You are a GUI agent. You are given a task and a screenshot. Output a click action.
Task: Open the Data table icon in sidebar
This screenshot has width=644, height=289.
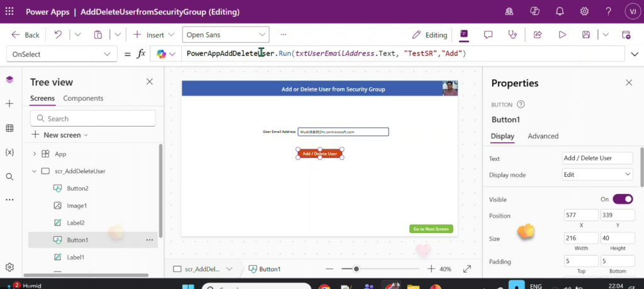(x=9, y=128)
